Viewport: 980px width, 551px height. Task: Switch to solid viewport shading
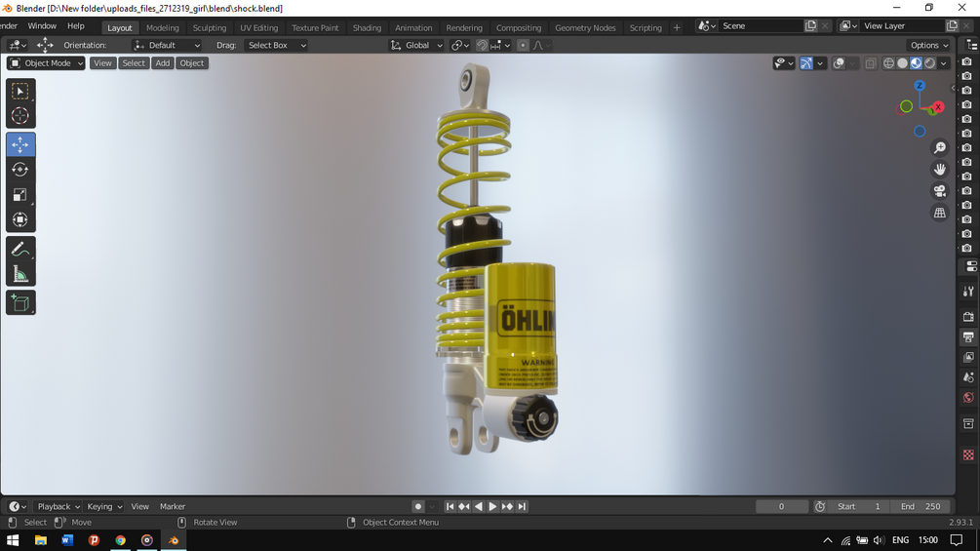(x=903, y=63)
